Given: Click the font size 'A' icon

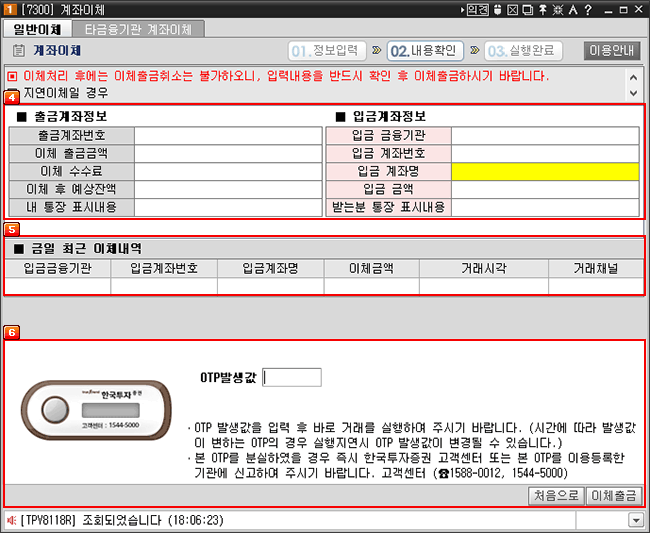Looking at the screenshot, I should [571, 10].
